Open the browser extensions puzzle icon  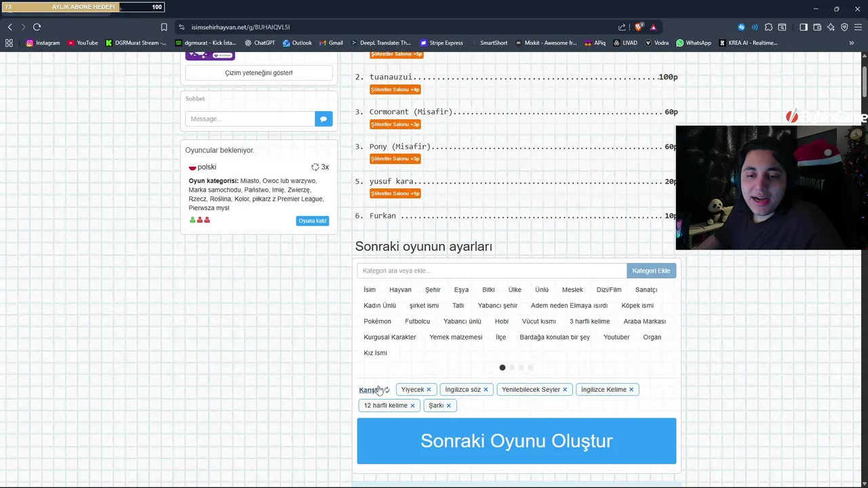[x=768, y=27]
